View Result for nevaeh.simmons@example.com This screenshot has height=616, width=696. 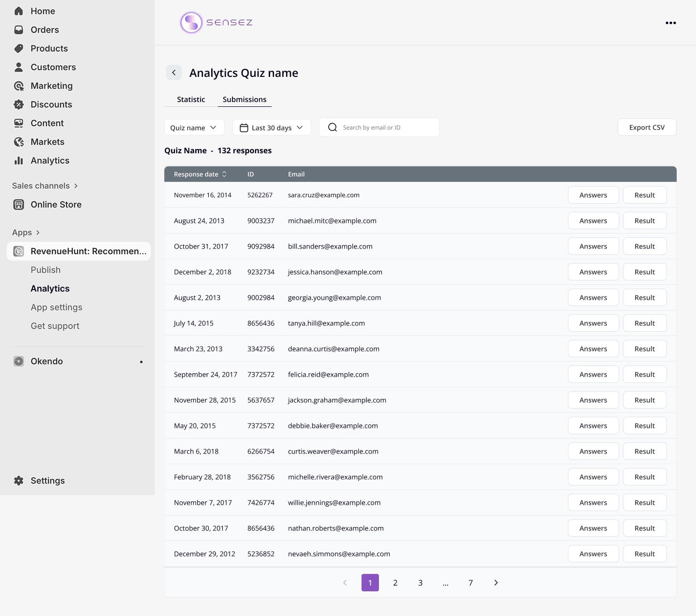click(x=645, y=554)
